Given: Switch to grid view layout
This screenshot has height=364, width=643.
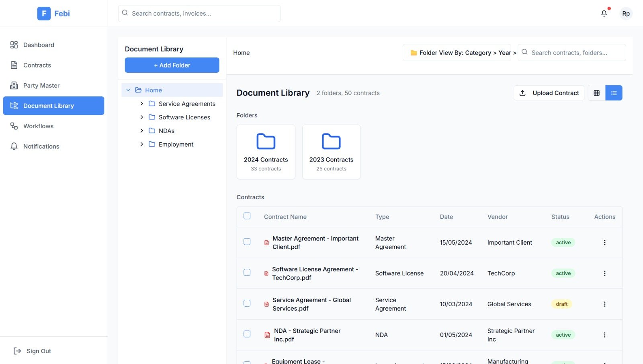Looking at the screenshot, I should click(596, 93).
